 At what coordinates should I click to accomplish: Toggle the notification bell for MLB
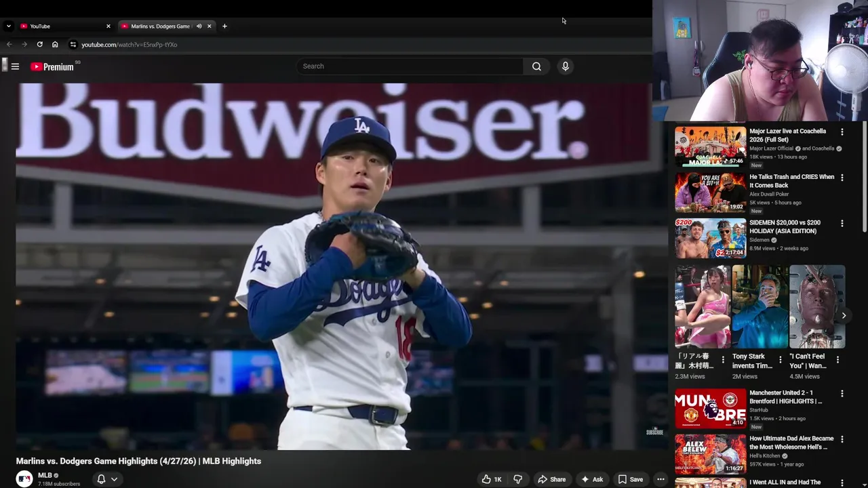(x=101, y=479)
